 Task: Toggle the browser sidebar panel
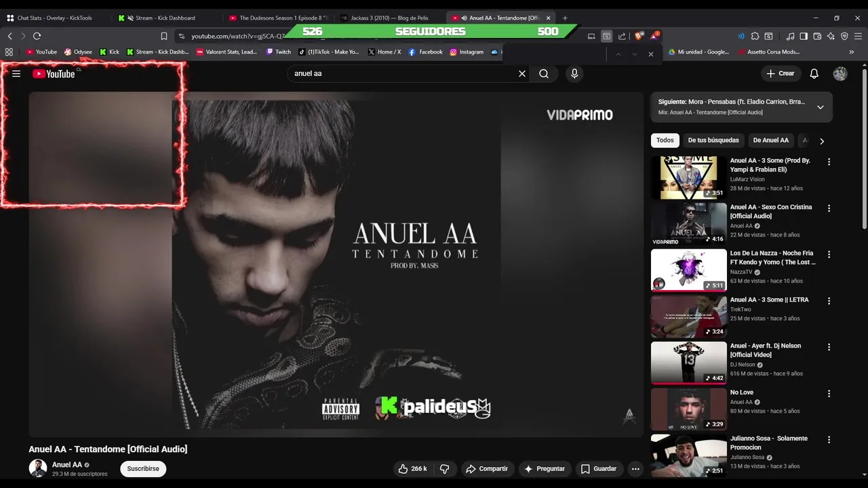pos(804,36)
